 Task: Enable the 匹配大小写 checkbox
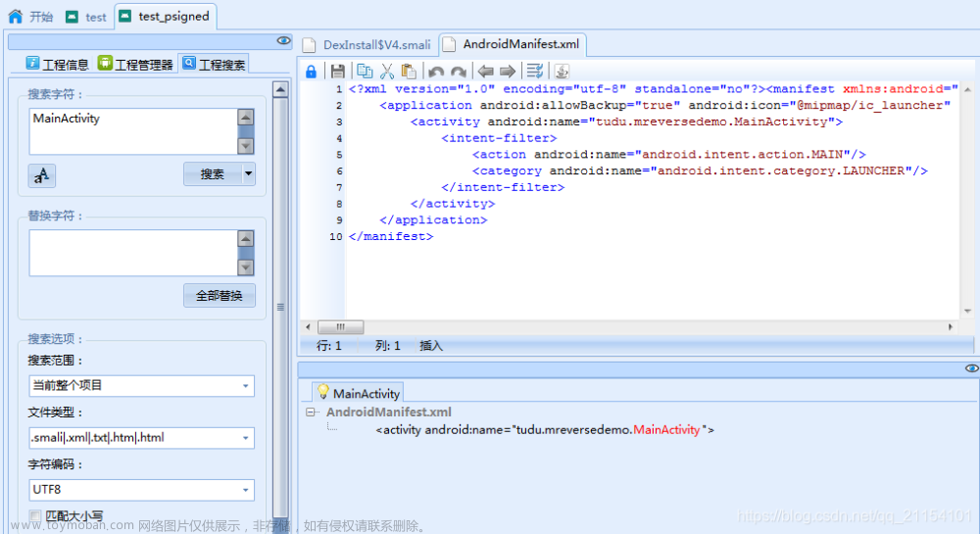click(35, 516)
